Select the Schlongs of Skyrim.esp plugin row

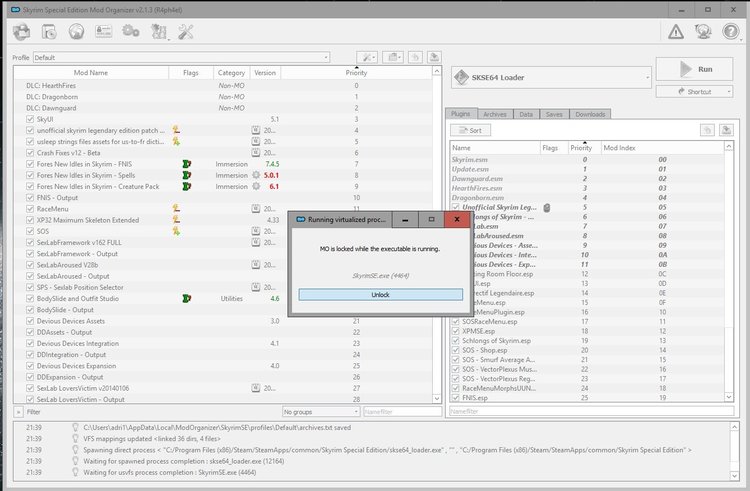coord(588,340)
